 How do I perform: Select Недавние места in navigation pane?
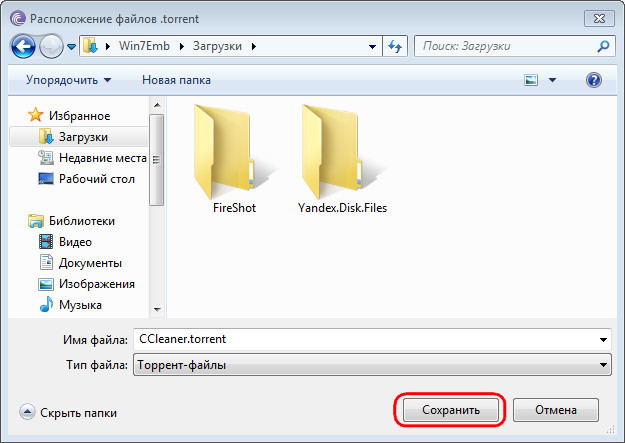pyautogui.click(x=103, y=158)
